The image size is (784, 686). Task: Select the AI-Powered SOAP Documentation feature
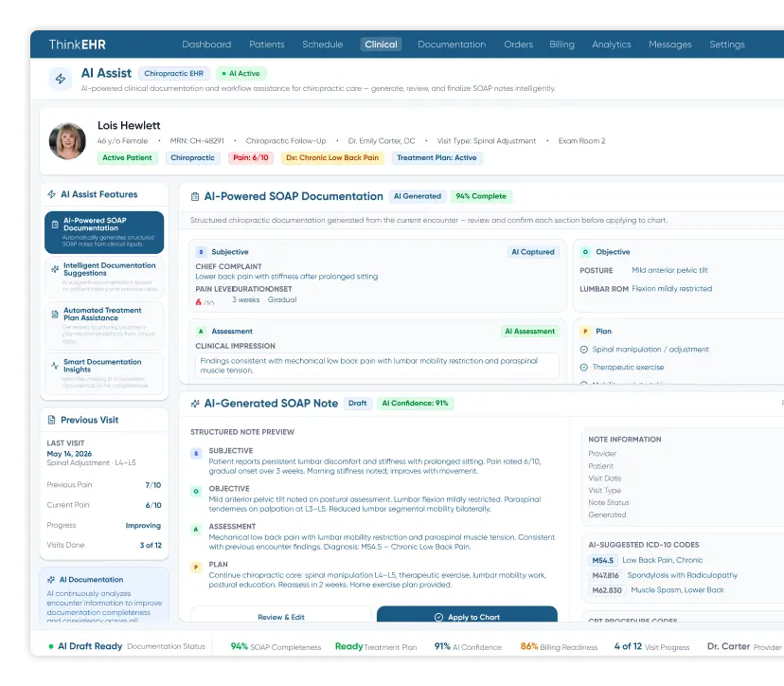[x=104, y=233]
